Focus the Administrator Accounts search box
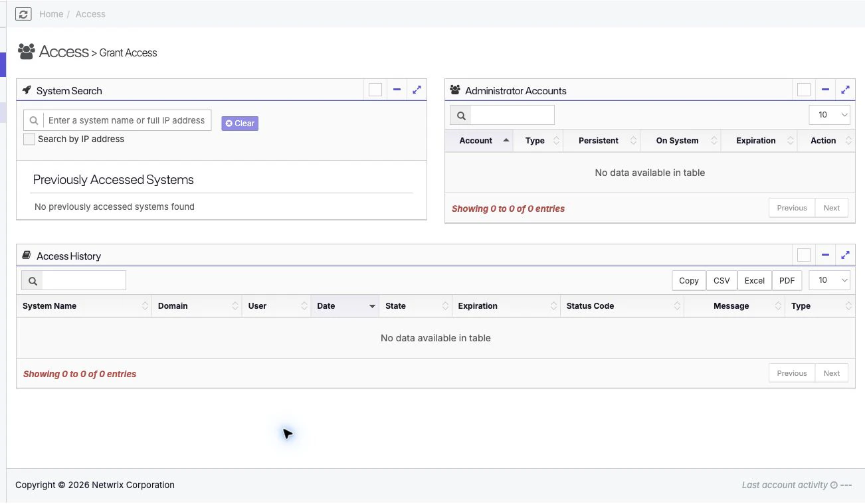The image size is (865, 504). [512, 115]
